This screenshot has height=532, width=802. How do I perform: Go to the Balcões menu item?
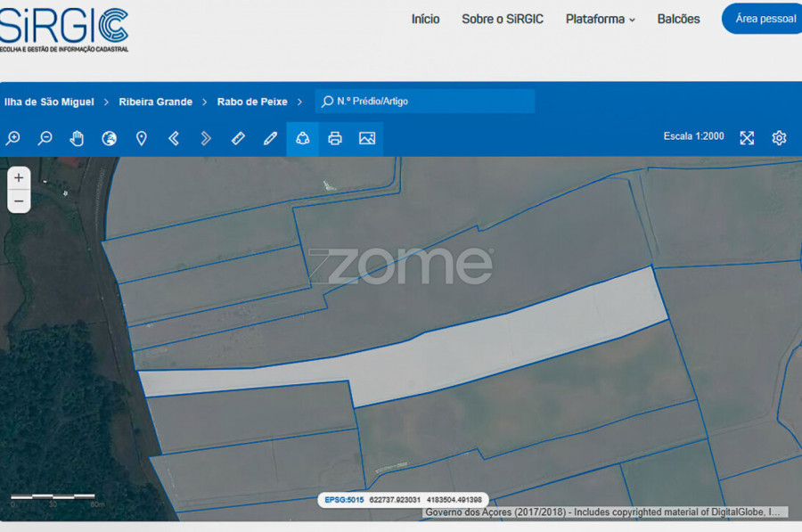click(678, 19)
